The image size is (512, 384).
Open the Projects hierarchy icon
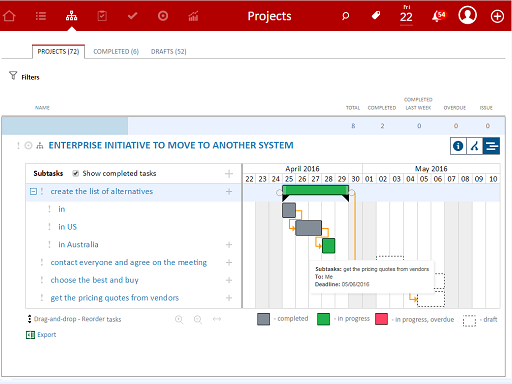71,16
